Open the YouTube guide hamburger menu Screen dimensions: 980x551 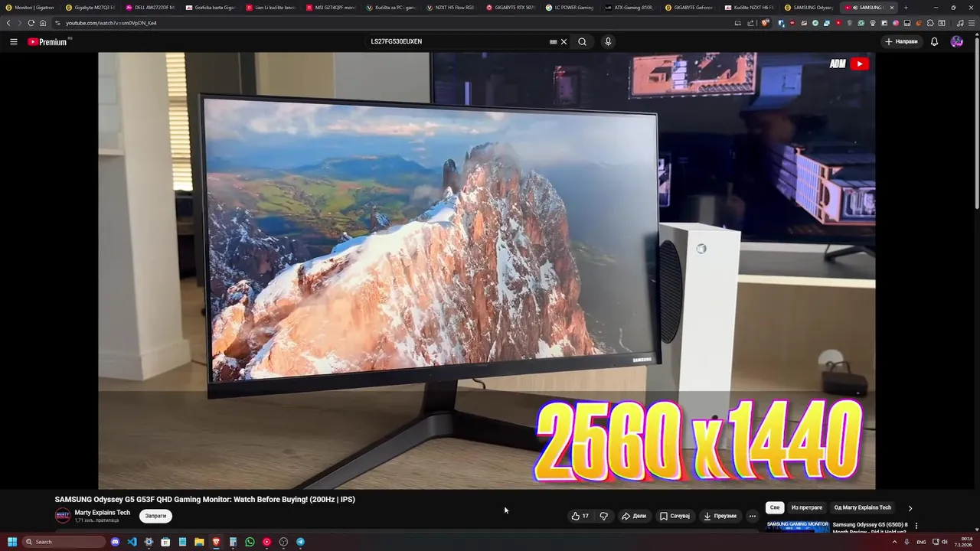[13, 41]
